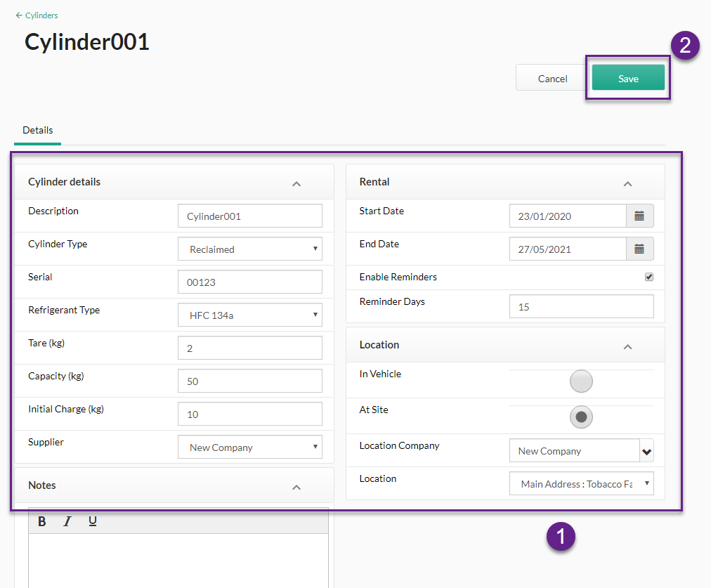711x588 pixels.
Task: Click the Cancel button
Action: click(x=552, y=79)
